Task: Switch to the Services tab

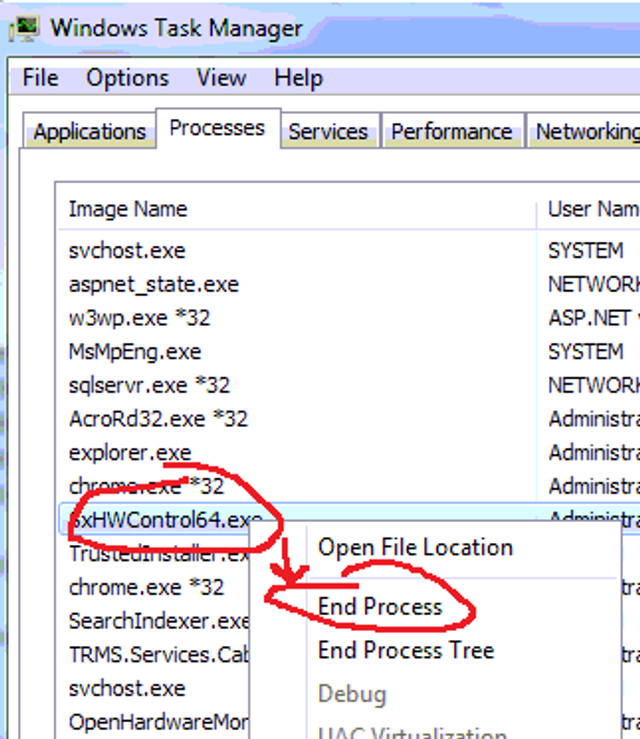Action: [328, 131]
